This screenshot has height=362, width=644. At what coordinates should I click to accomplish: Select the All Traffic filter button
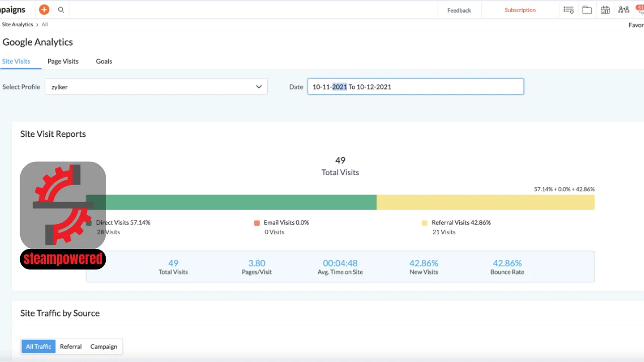[39, 346]
